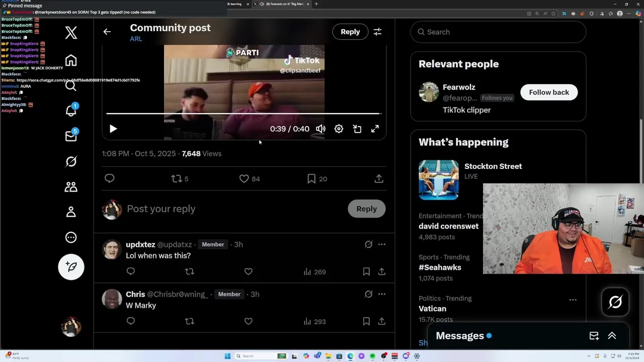Open video settings gear
The width and height of the screenshot is (644, 362).
coord(339,129)
